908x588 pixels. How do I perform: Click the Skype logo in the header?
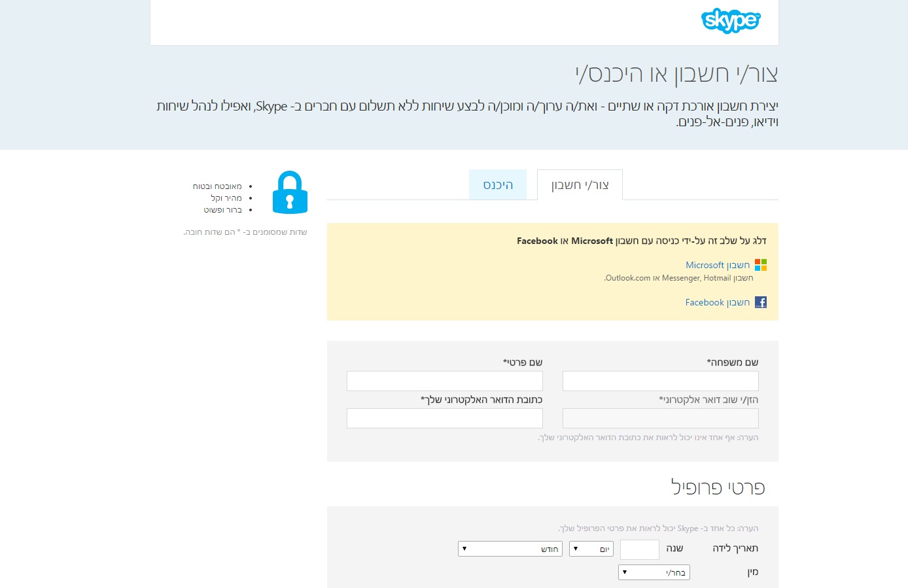pos(731,21)
